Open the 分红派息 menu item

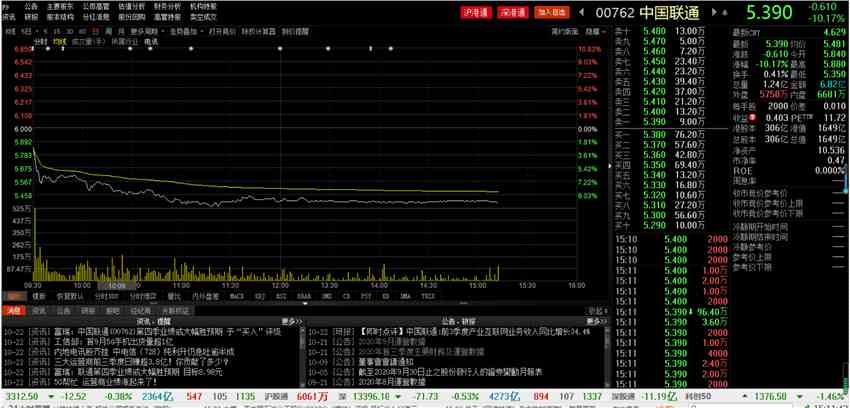click(95, 17)
